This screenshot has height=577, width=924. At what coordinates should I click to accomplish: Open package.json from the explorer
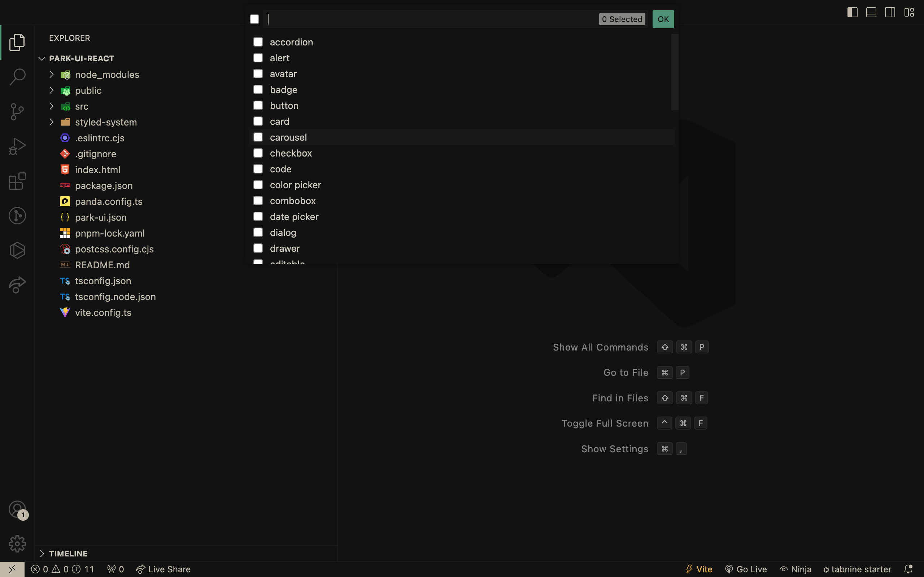(x=104, y=185)
